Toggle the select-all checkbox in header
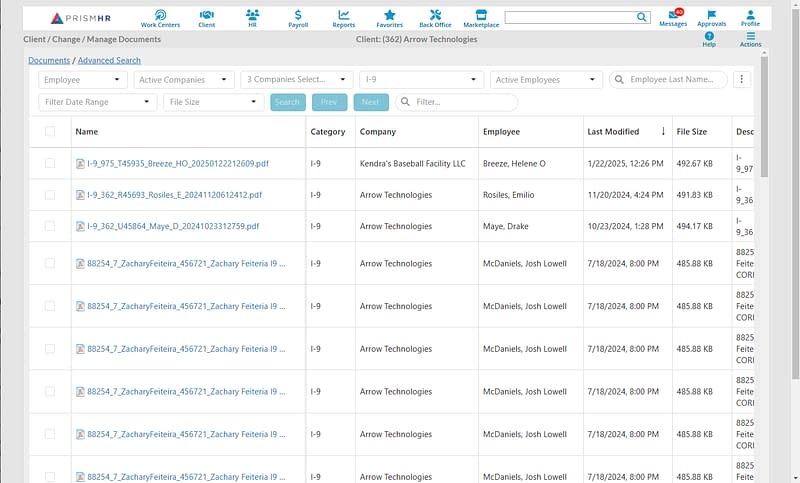 coord(50,131)
